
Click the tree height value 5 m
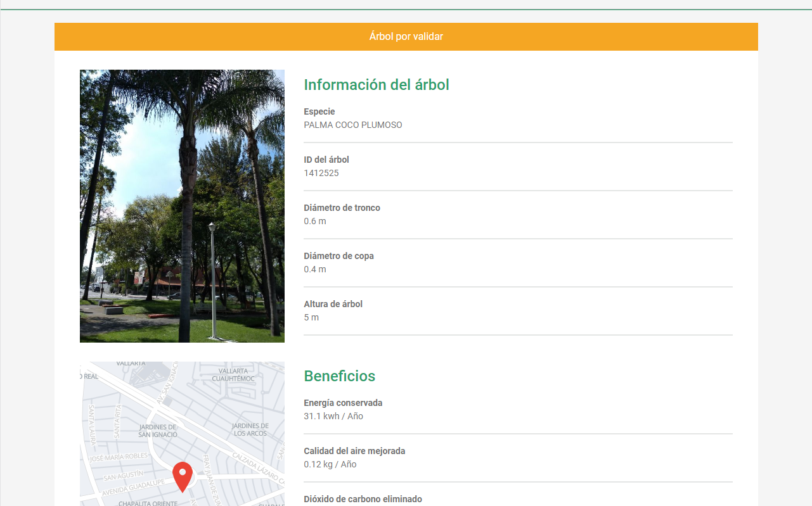pyautogui.click(x=311, y=317)
